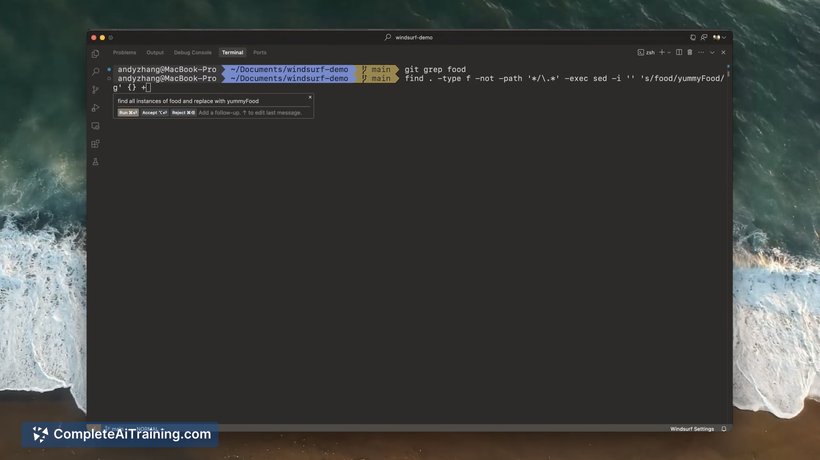
Task: Click the blue command marker beside first prompt
Action: (x=109, y=69)
